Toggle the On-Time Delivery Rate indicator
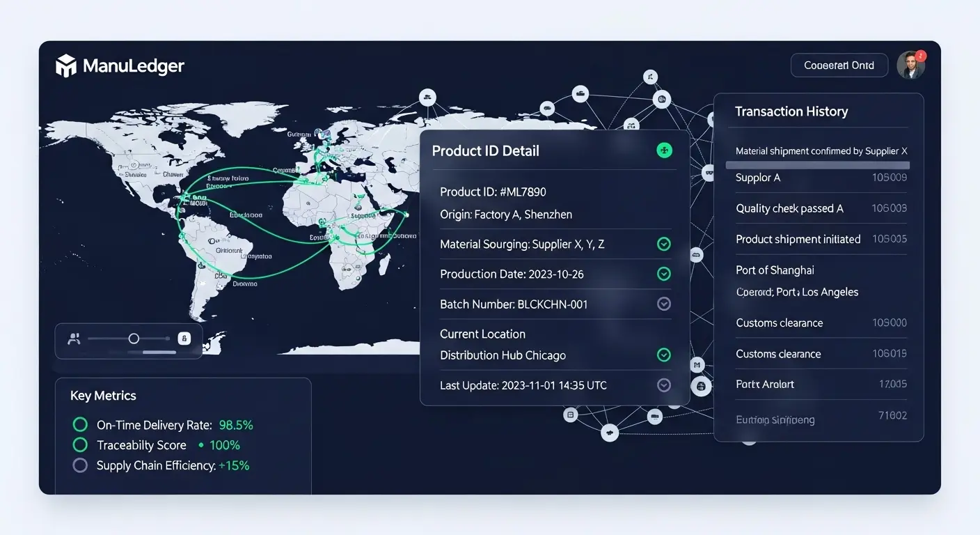This screenshot has width=980, height=535. 80,424
